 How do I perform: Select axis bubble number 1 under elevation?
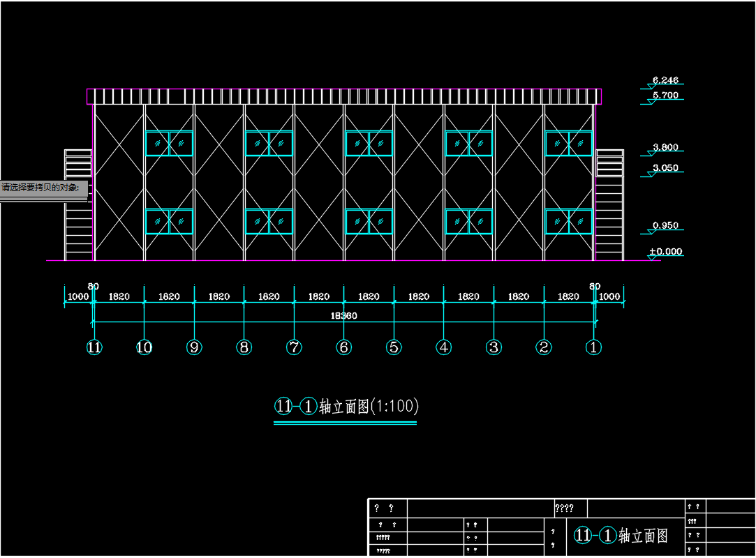click(x=593, y=347)
